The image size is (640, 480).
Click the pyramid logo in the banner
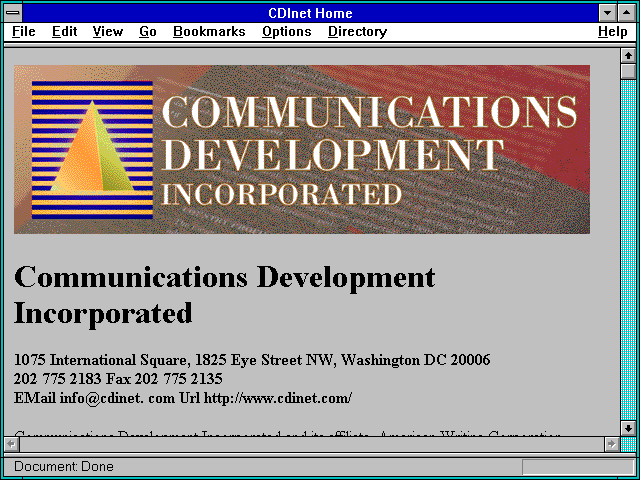pyautogui.click(x=92, y=150)
